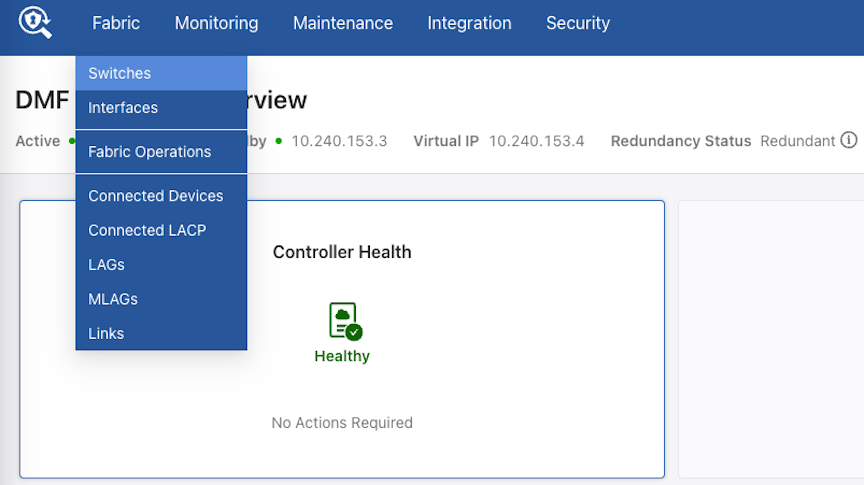This screenshot has height=485, width=864.
Task: Select Interfaces from Fabric dropdown
Action: [161, 107]
